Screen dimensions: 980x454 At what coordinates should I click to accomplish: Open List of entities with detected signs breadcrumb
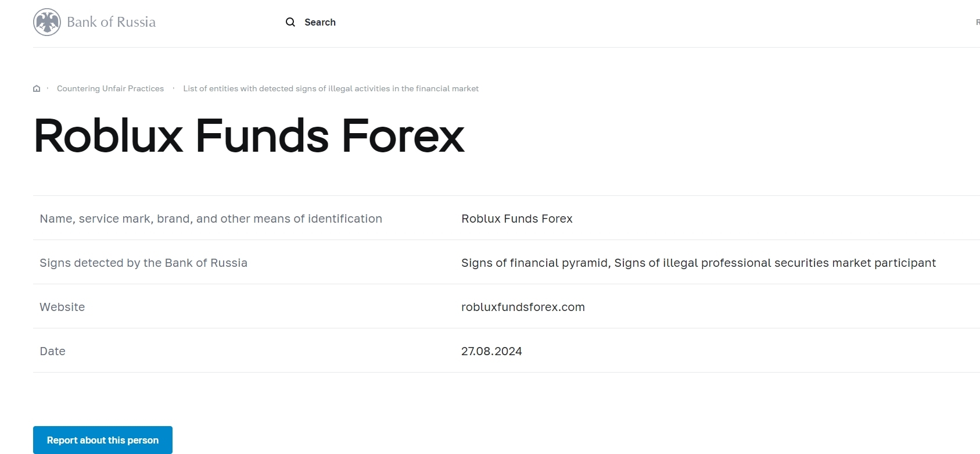tap(331, 88)
